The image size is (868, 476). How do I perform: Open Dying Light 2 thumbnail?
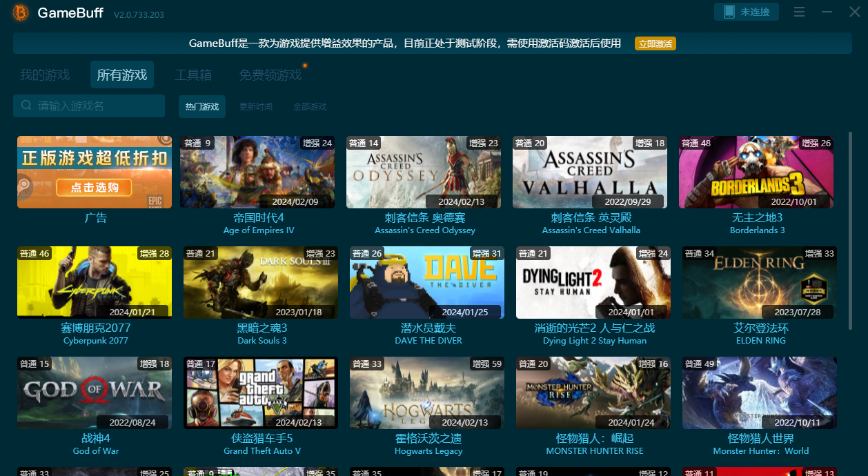point(593,282)
